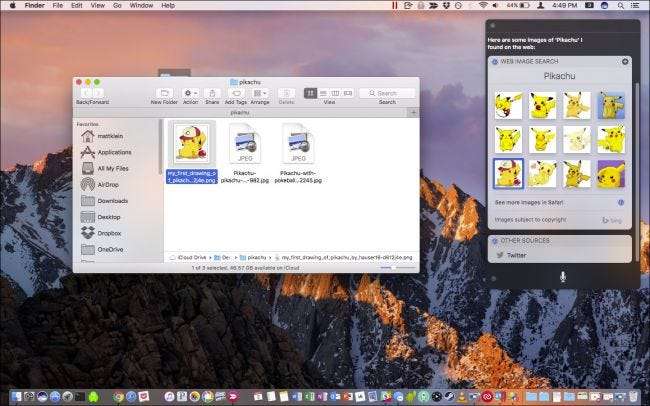650x406 pixels.
Task: Click the Siri microphone icon
Action: click(x=563, y=277)
